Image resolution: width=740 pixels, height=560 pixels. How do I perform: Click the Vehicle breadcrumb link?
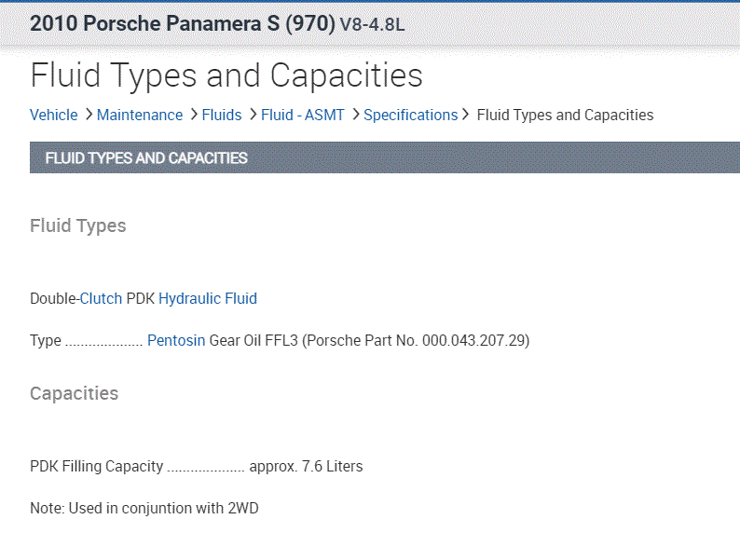54,116
